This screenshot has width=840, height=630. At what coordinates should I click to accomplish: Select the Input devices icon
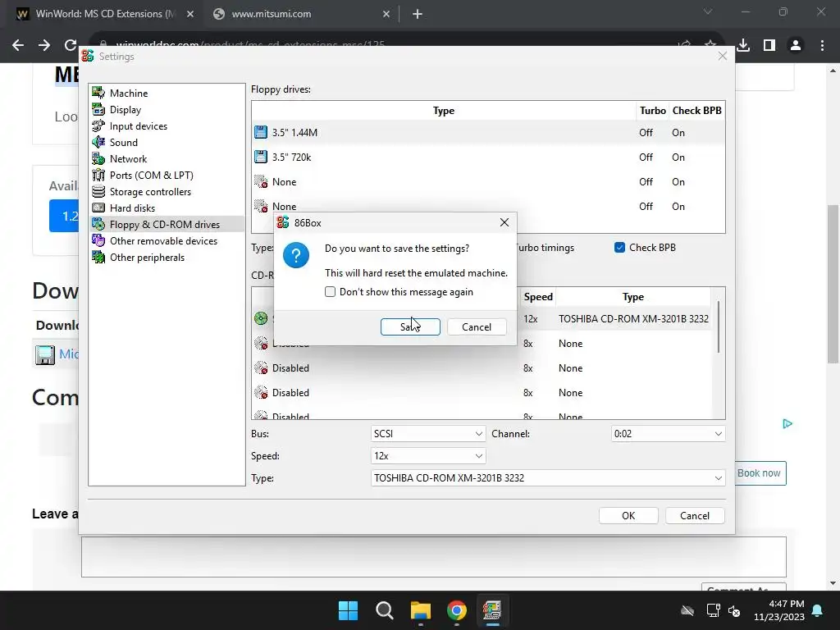pos(98,126)
